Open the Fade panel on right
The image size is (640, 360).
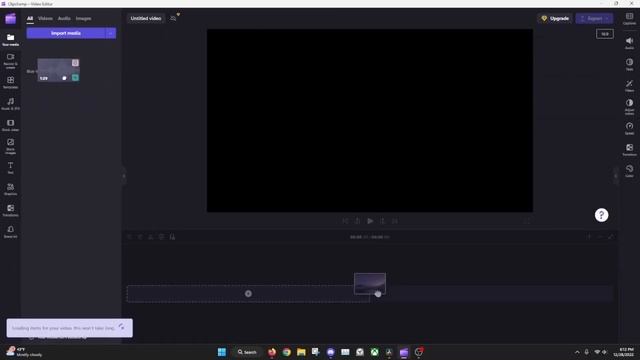629,64
